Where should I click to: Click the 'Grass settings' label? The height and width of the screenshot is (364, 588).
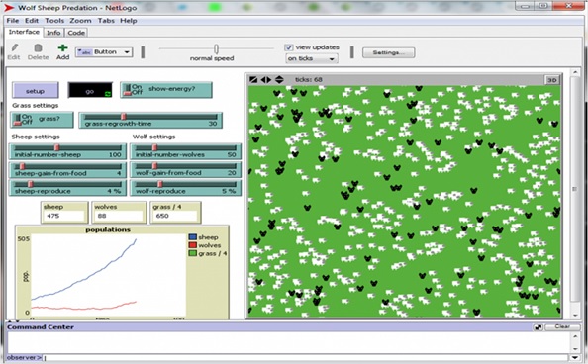point(36,105)
